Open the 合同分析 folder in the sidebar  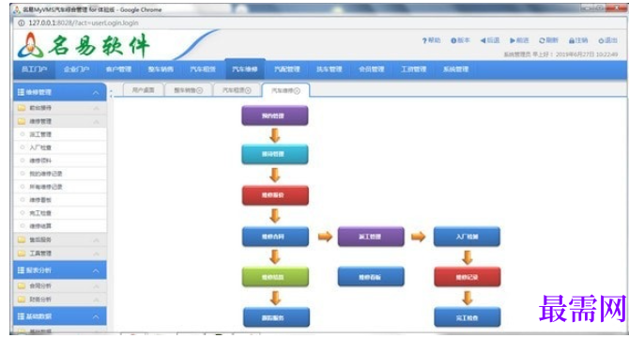point(22,285)
